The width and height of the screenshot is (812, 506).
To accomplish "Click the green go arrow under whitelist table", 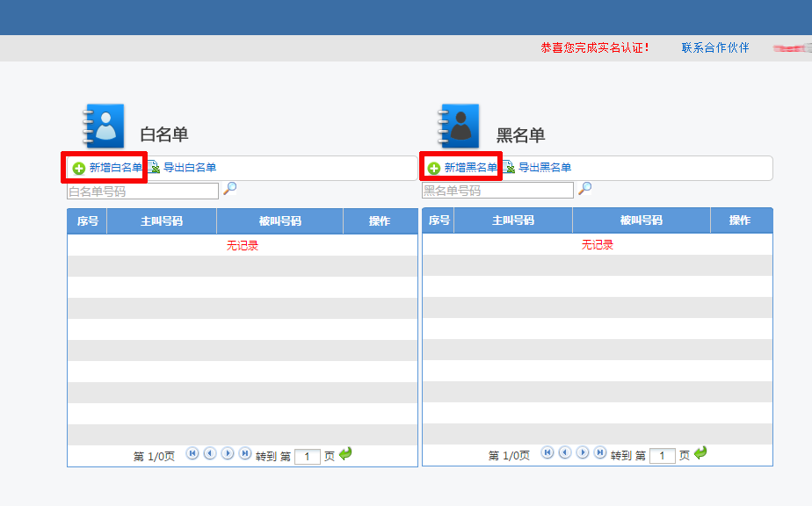I will click(343, 453).
